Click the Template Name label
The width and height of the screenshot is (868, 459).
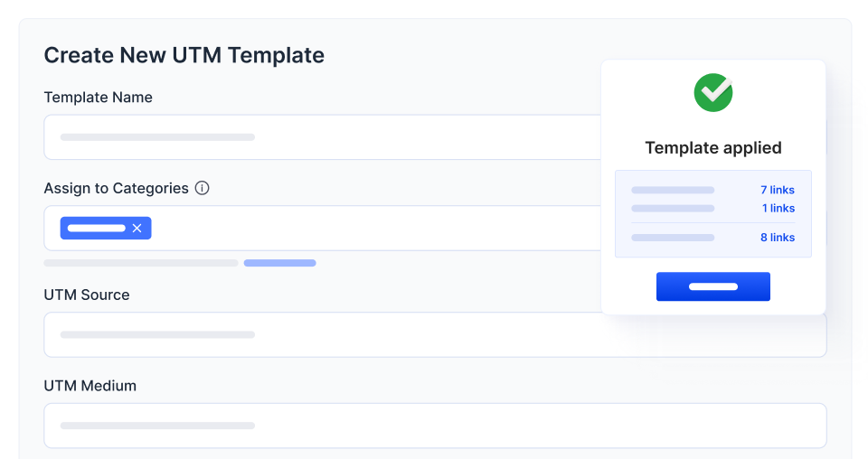tap(98, 98)
